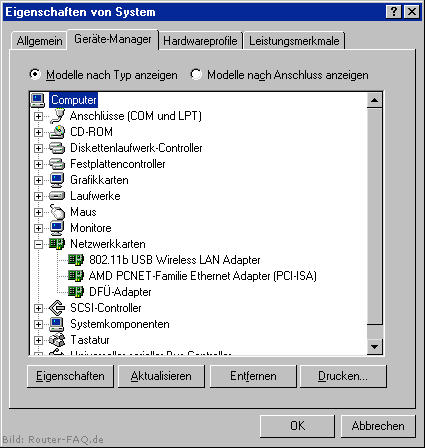Click the Eigenschaften button
Viewport: 425px width, 448px height.
point(70,376)
